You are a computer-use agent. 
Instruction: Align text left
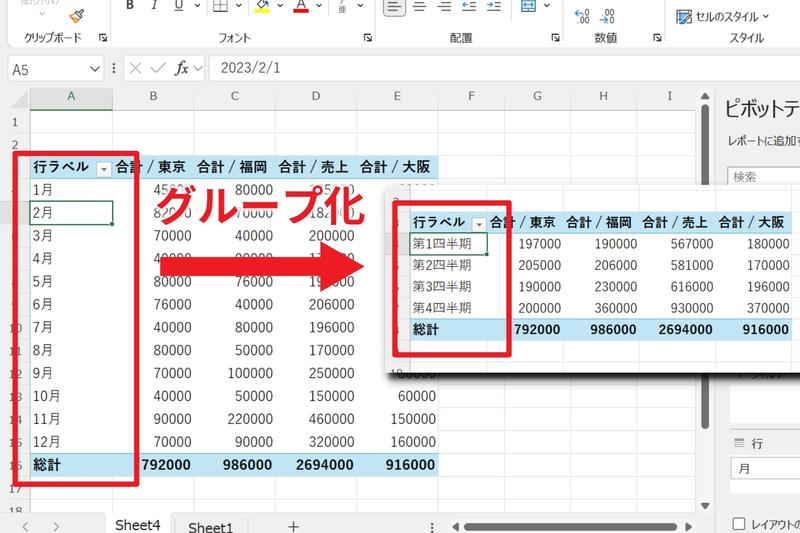394,7
